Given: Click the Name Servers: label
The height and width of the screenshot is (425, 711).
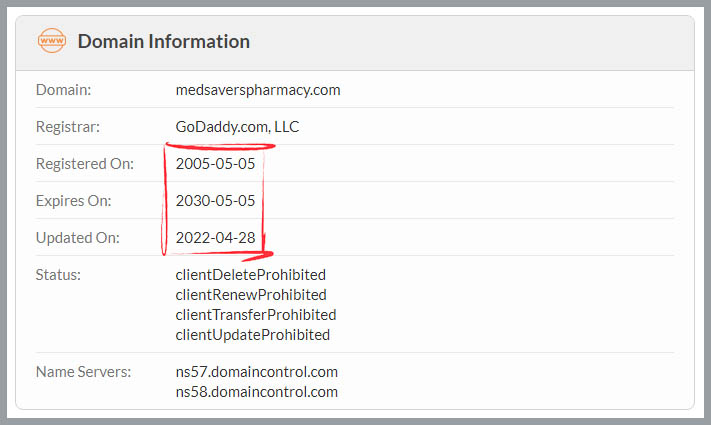Looking at the screenshot, I should click(x=83, y=372).
